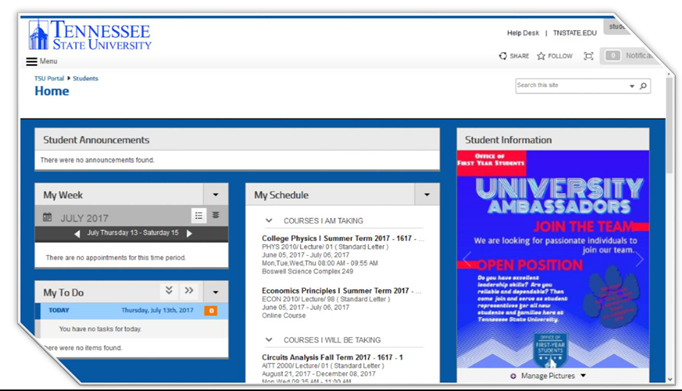Click 'Boswell Science Complex 249' text
The height and width of the screenshot is (391, 682).
point(308,271)
